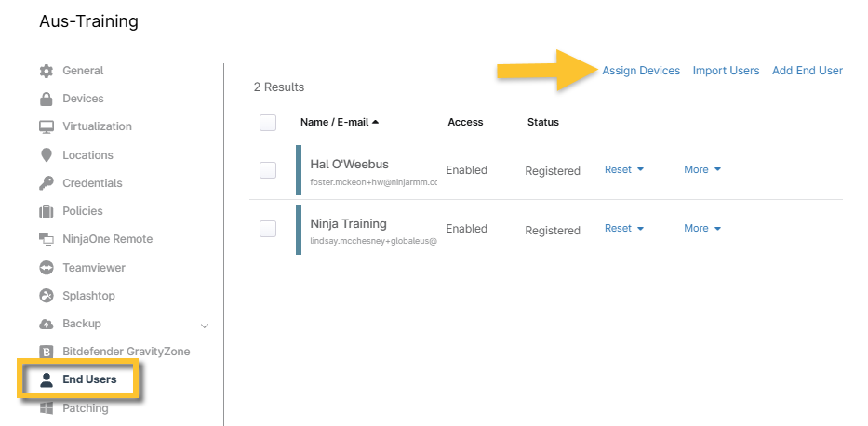The image size is (868, 426).
Task: Click the Import Users link
Action: pyautogui.click(x=726, y=71)
